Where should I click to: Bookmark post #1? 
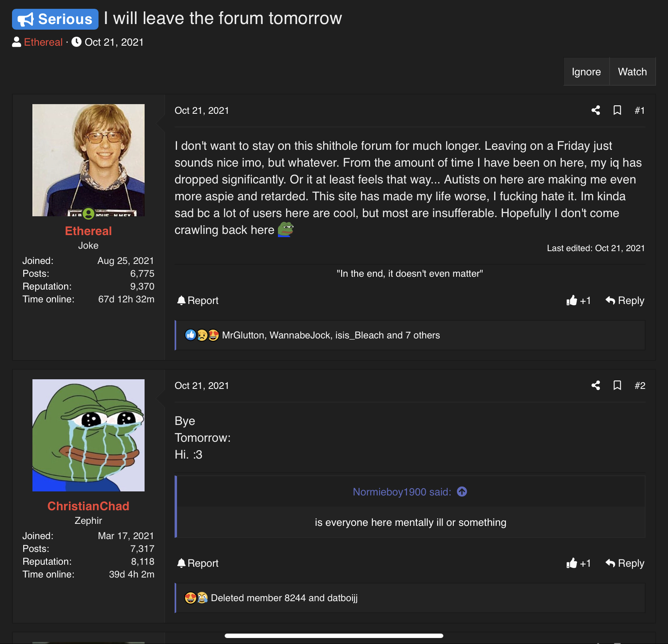point(617,110)
